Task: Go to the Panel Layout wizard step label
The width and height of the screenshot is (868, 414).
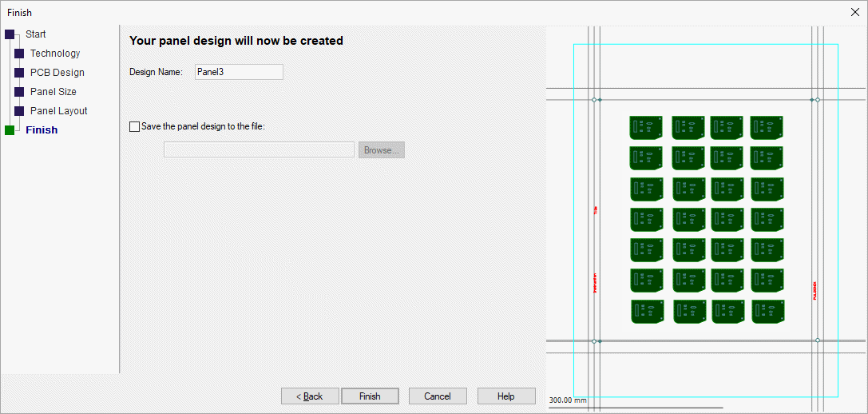Action: tap(58, 111)
